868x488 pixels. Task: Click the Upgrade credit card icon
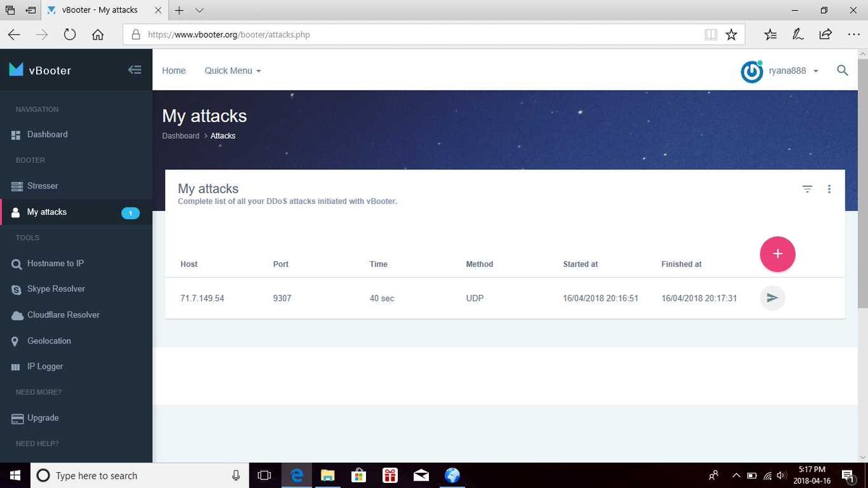click(x=16, y=419)
